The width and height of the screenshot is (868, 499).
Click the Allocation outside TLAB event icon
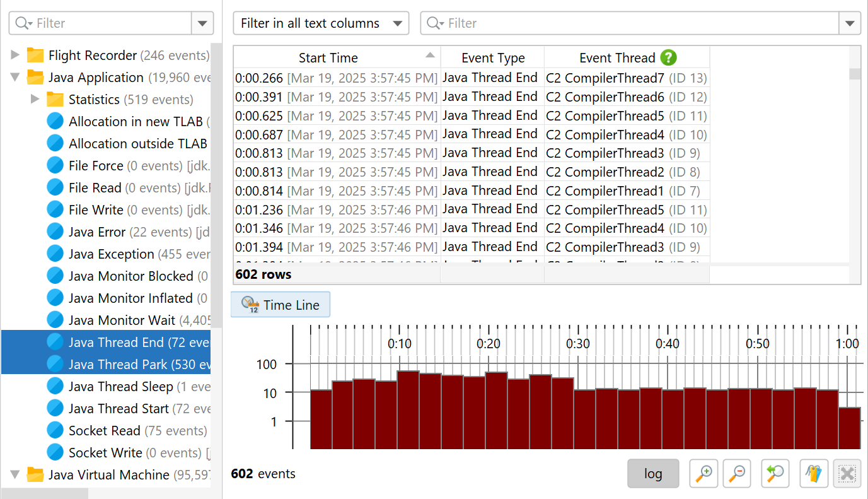55,143
